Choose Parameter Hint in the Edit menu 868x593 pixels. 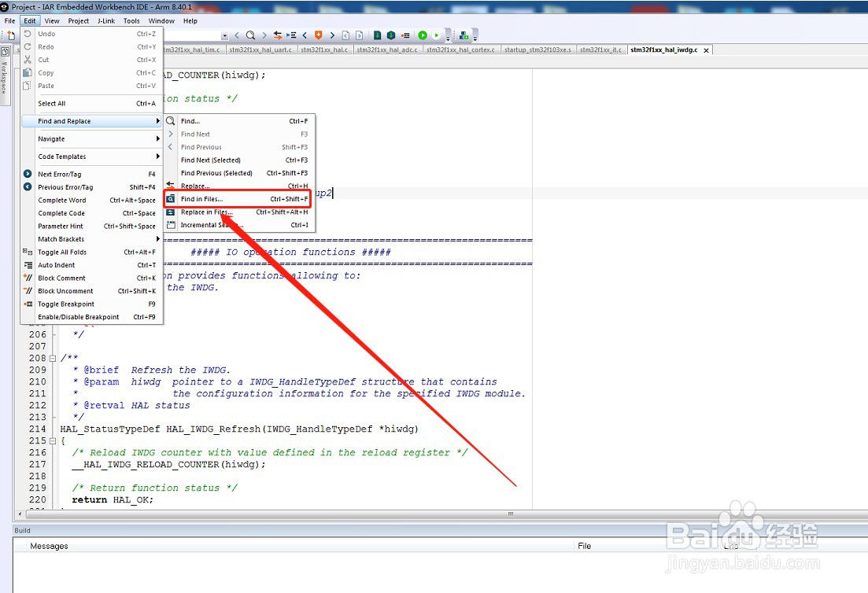pos(91,227)
